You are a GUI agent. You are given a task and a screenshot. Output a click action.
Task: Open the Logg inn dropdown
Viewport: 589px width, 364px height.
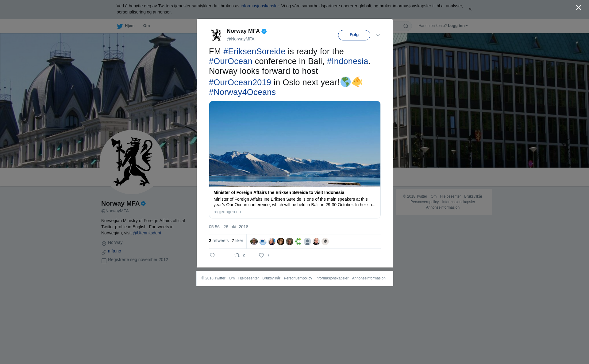click(458, 26)
